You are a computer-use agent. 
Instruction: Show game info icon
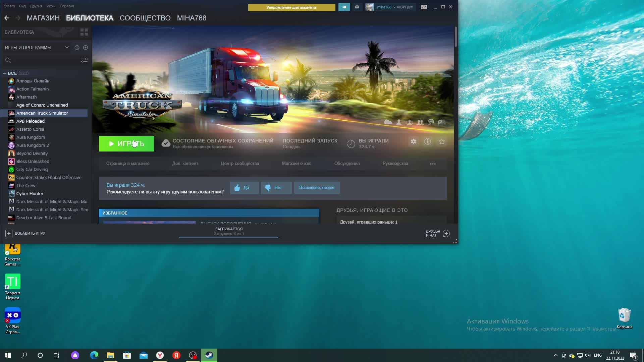coord(427,142)
